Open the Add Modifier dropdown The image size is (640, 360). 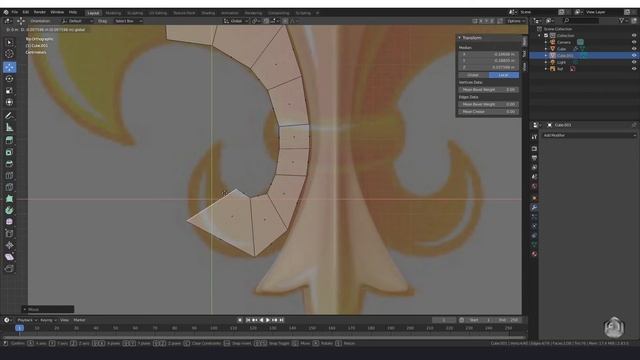[x=589, y=135]
